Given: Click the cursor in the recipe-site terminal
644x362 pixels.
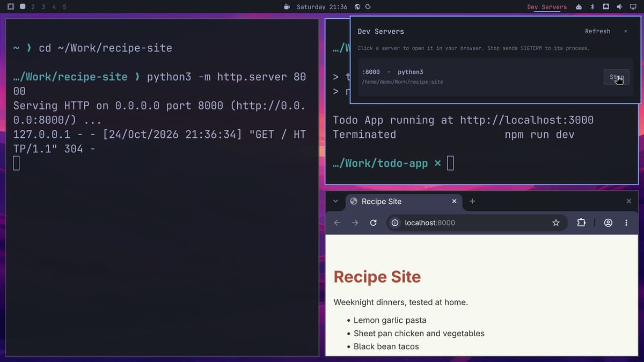Looking at the screenshot, I should click(x=16, y=163).
